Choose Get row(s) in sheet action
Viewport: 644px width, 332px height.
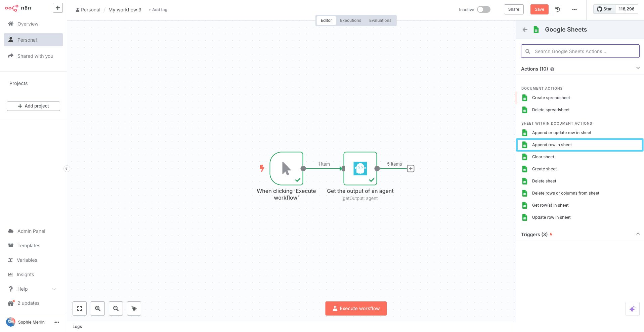coord(580,205)
